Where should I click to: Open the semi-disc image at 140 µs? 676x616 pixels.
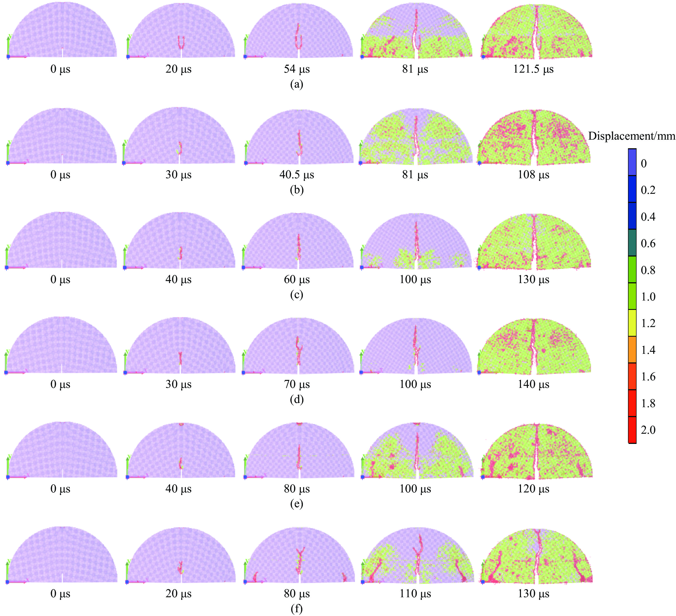[x=534, y=346]
